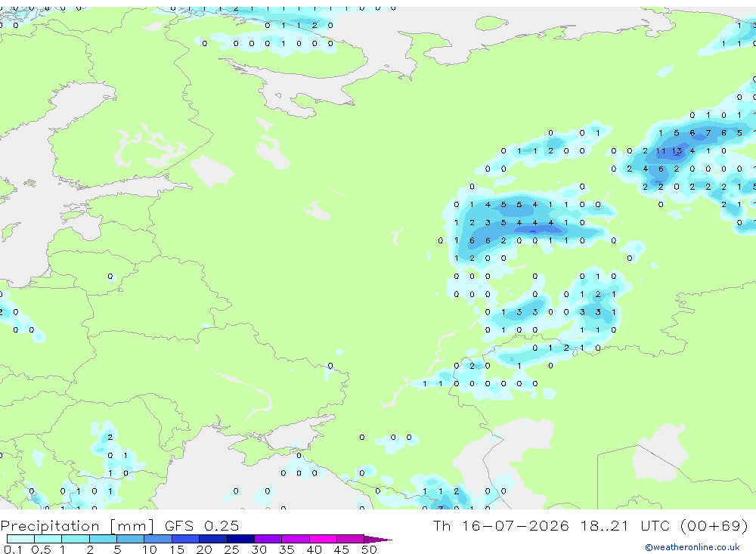Click the '11' precipitation value on the map
The height and width of the screenshot is (554, 756).
point(661,151)
